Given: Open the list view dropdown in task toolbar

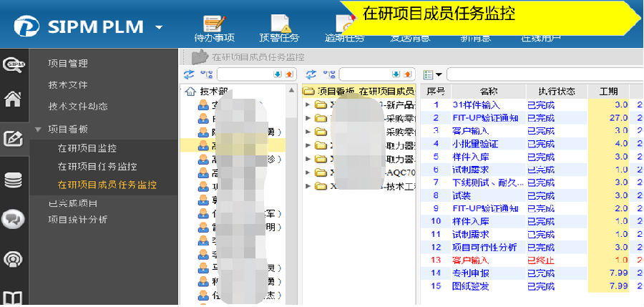Looking at the screenshot, I should 432,74.
